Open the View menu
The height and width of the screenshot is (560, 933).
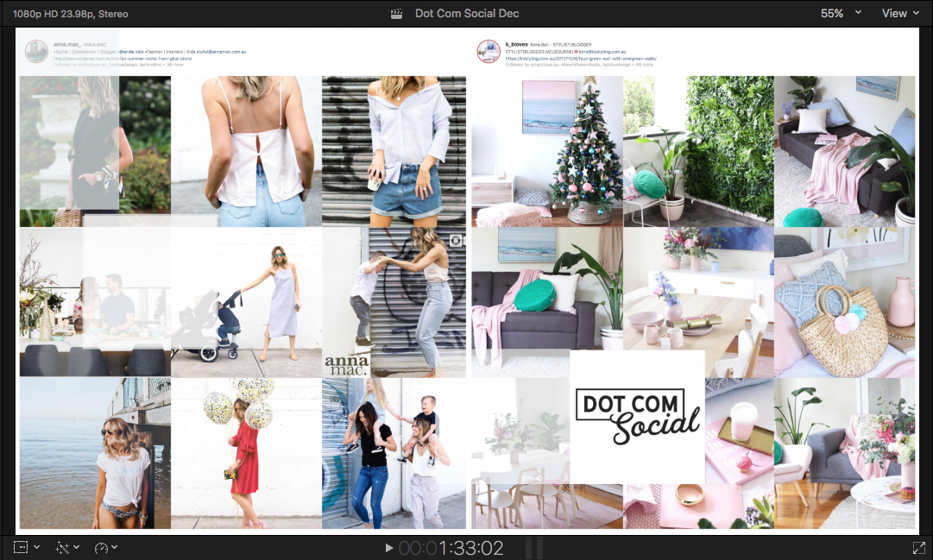click(x=898, y=13)
